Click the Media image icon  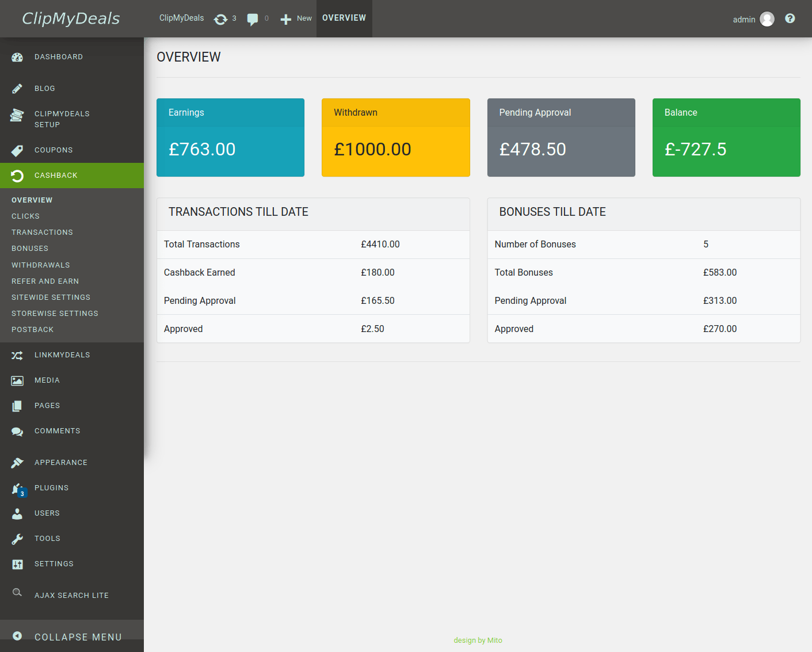click(x=17, y=380)
